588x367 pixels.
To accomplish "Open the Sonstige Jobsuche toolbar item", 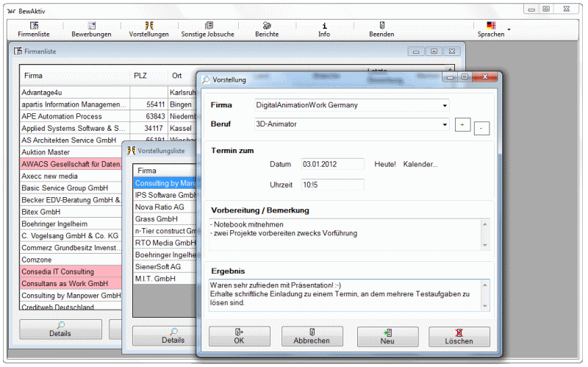I will 208,29.
